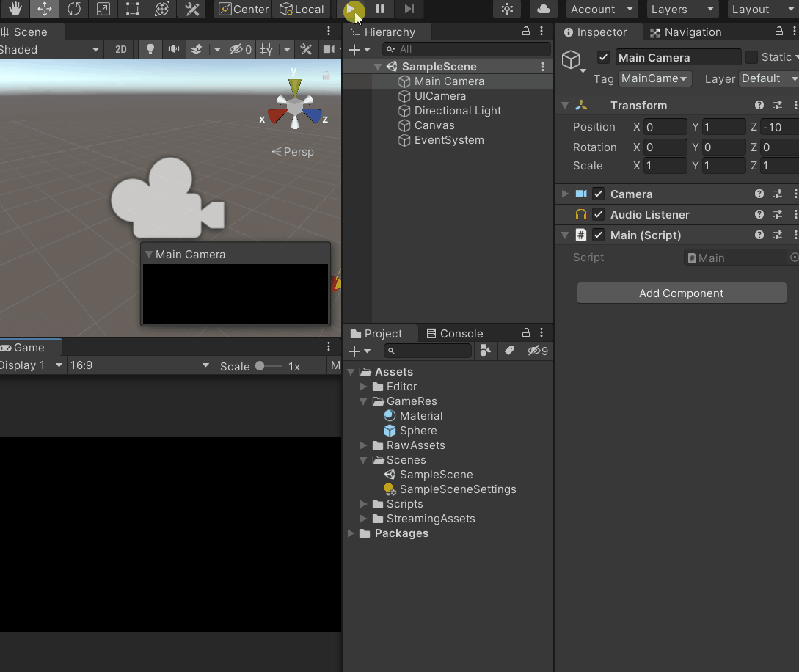
Task: Toggle 2D view mode in Scene view
Action: pos(120,49)
